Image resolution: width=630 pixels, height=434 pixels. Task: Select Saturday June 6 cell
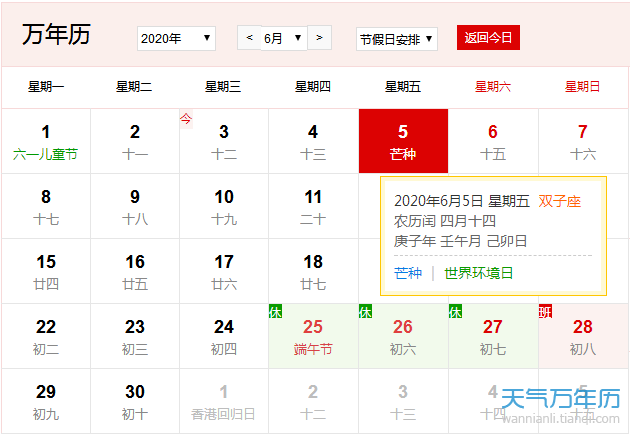coord(493,141)
